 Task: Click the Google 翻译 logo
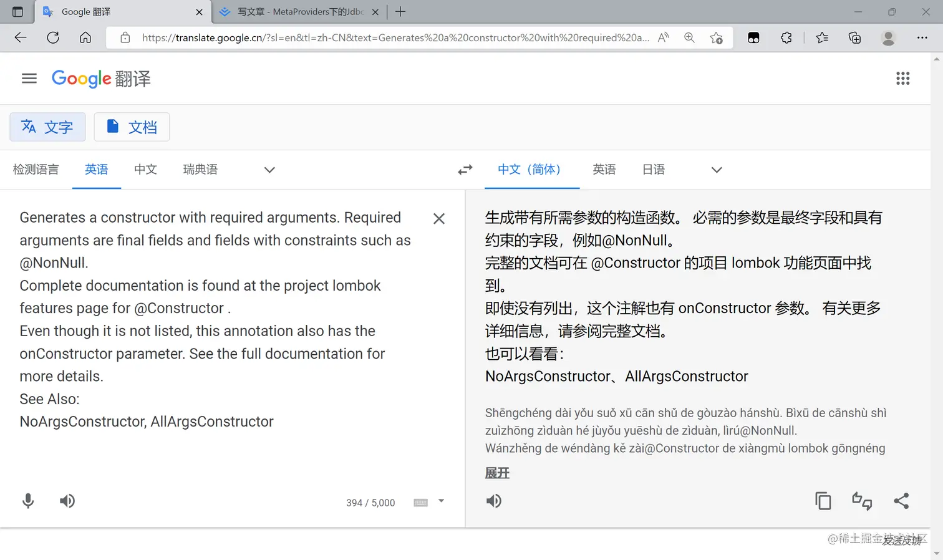(101, 79)
